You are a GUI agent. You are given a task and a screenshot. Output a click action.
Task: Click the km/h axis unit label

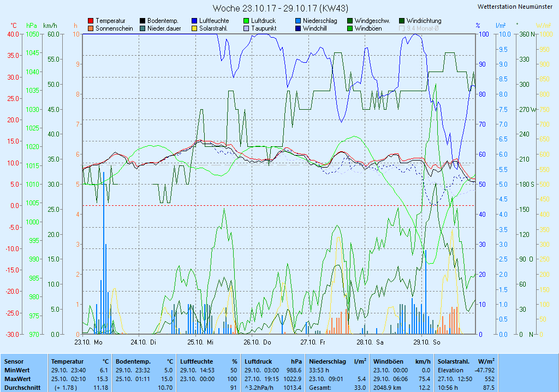point(50,26)
